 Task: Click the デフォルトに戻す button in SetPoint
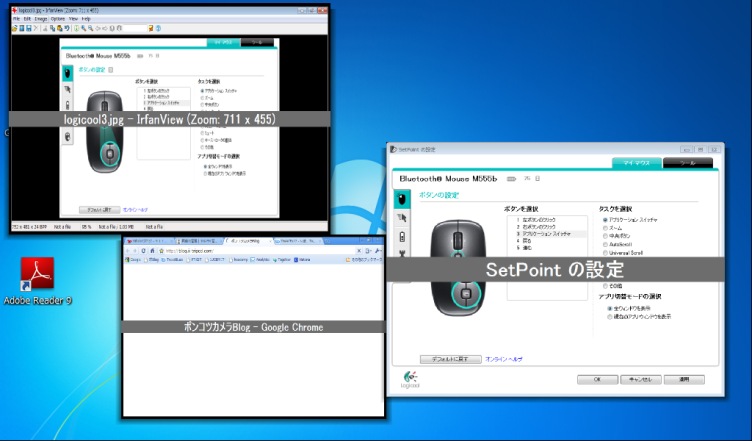pos(450,359)
